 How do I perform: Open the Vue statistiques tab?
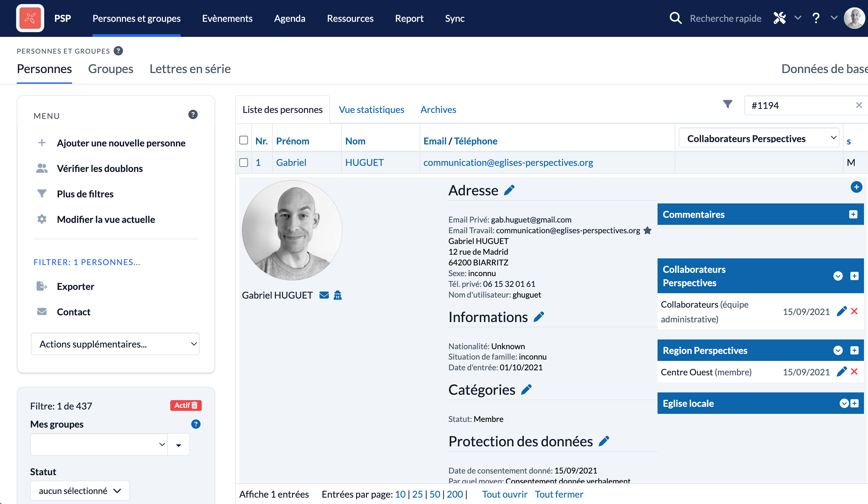coord(371,110)
